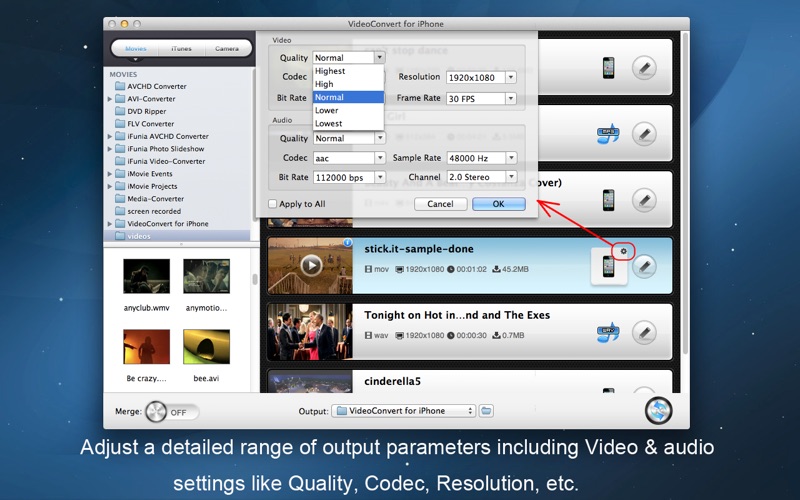Open the Channel 2.0 Stereo dropdown

click(x=481, y=177)
